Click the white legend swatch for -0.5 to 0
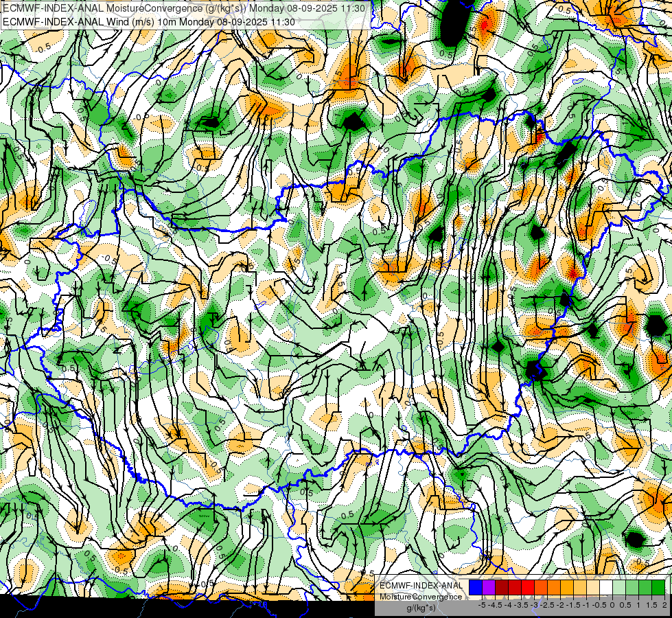672x618 pixels. coord(606,587)
